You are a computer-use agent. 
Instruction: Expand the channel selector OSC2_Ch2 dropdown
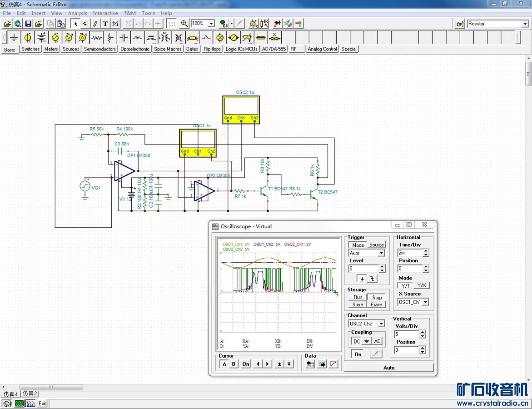[x=381, y=324]
